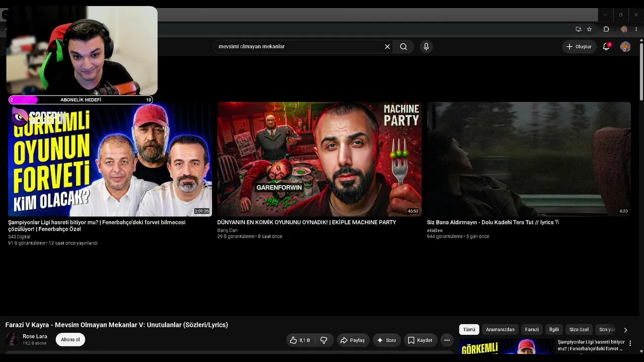
Task: Open more actions ellipsis below the video
Action: click(447, 340)
